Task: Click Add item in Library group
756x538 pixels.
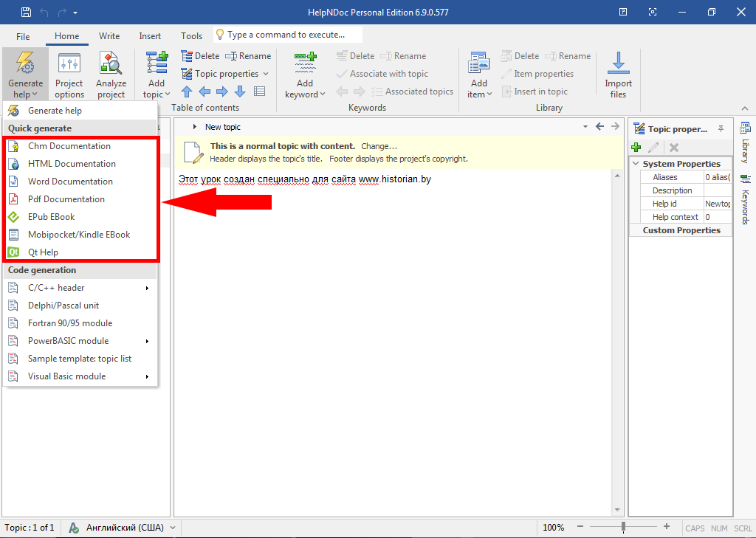Action: tap(479, 75)
